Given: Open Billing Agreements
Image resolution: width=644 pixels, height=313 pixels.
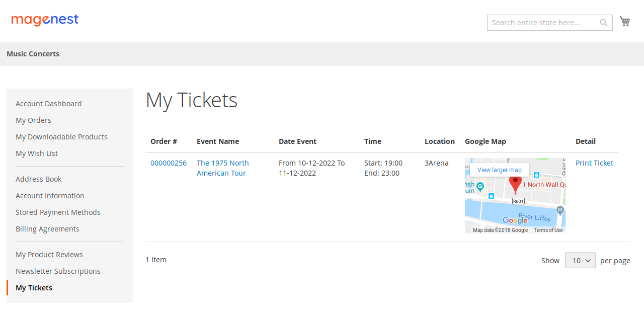Looking at the screenshot, I should 47,229.
